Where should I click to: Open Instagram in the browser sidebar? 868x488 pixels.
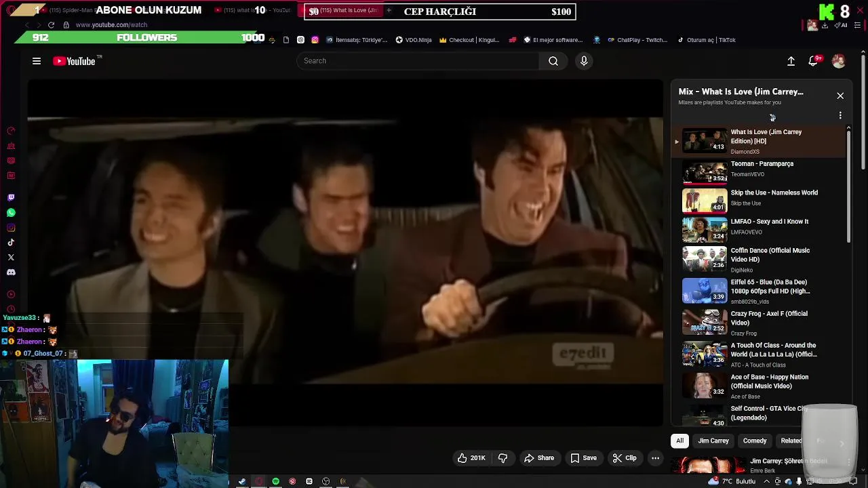pyautogui.click(x=11, y=228)
